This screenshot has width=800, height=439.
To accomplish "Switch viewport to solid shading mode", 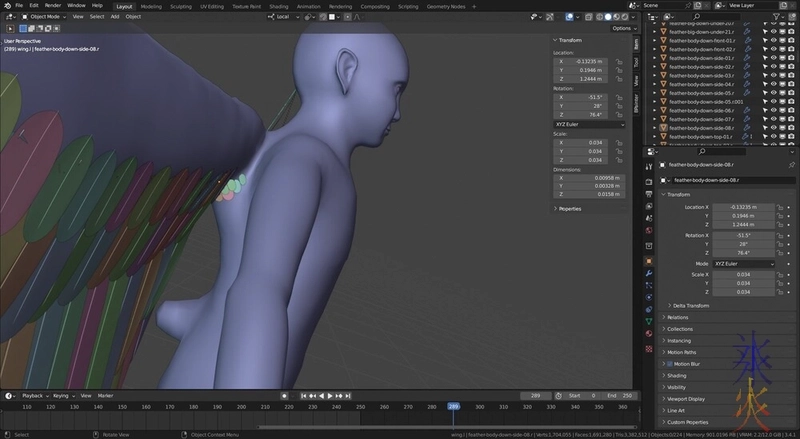I will click(x=606, y=17).
